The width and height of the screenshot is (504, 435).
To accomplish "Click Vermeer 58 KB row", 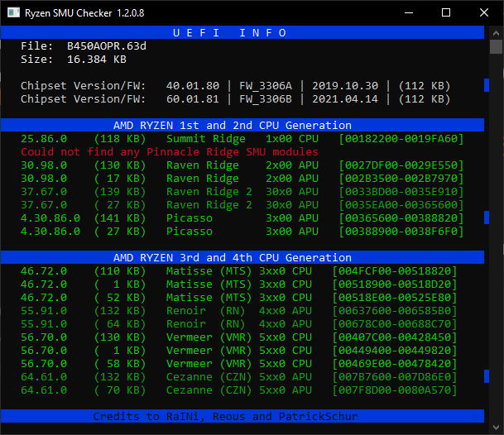I will [x=239, y=364].
